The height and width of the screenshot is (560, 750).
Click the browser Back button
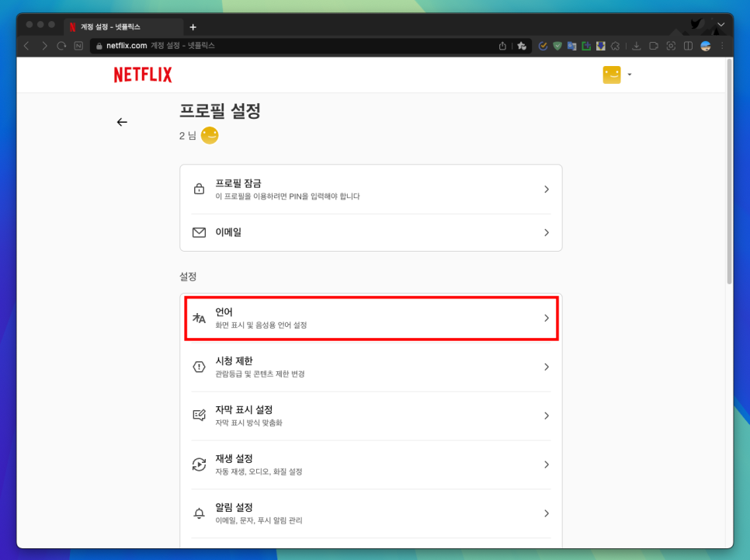pos(26,46)
